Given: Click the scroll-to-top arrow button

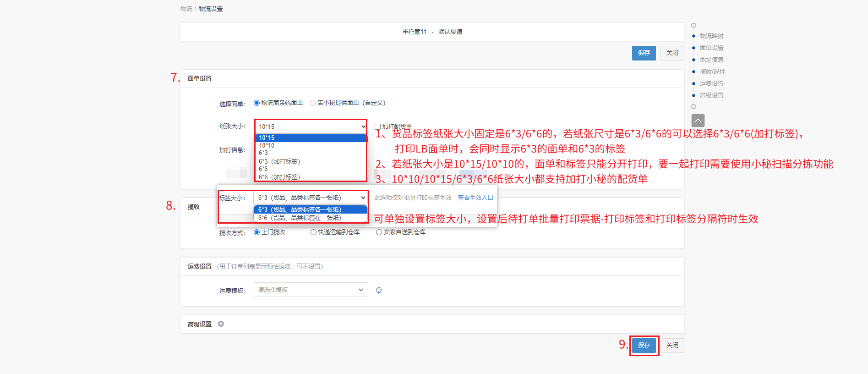Looking at the screenshot, I should click(698, 121).
